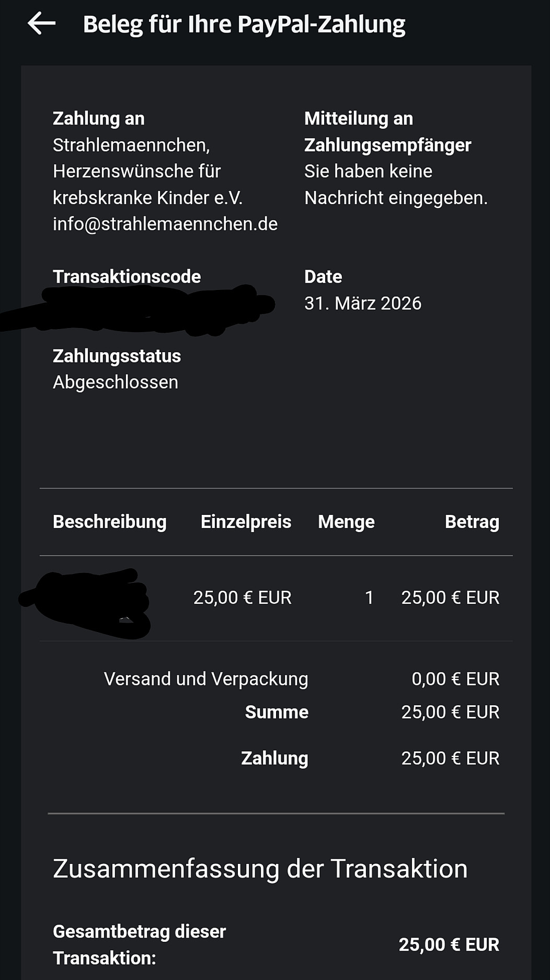550x980 pixels.
Task: Click the 'Zahlung' label
Action: click(x=274, y=758)
